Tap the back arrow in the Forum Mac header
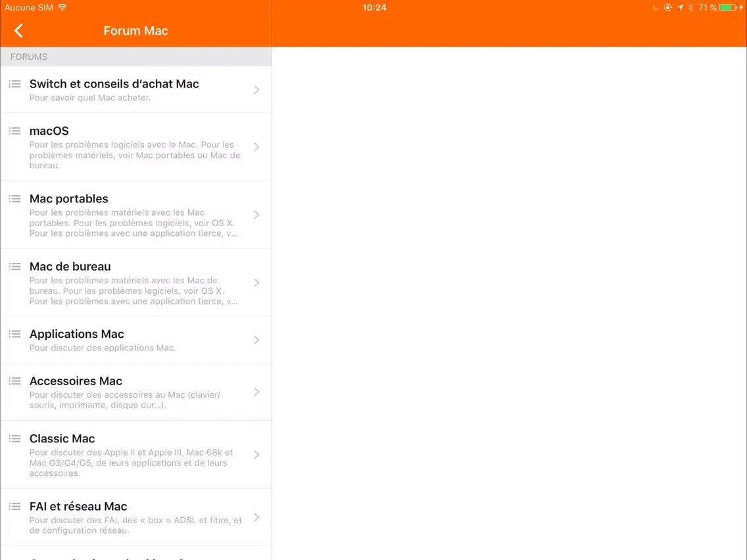Viewport: 747px width, 560px height. 18,31
